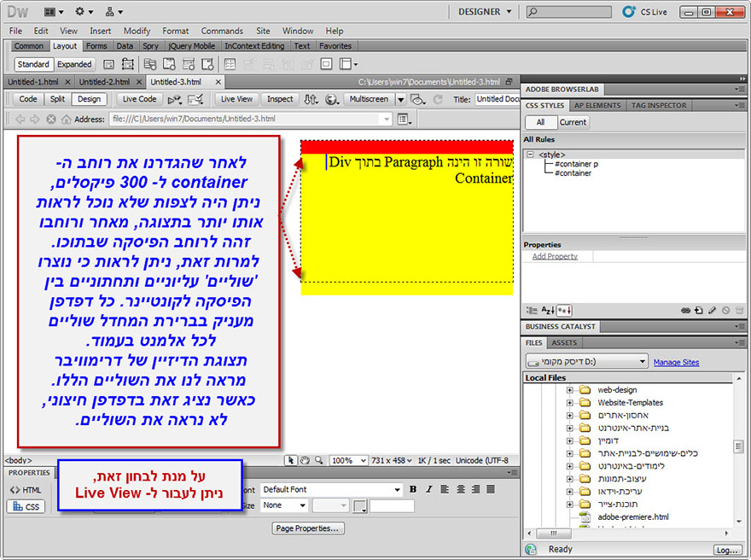The image size is (751, 560).
Task: Show only set properties in CSS panel
Action: click(564, 311)
